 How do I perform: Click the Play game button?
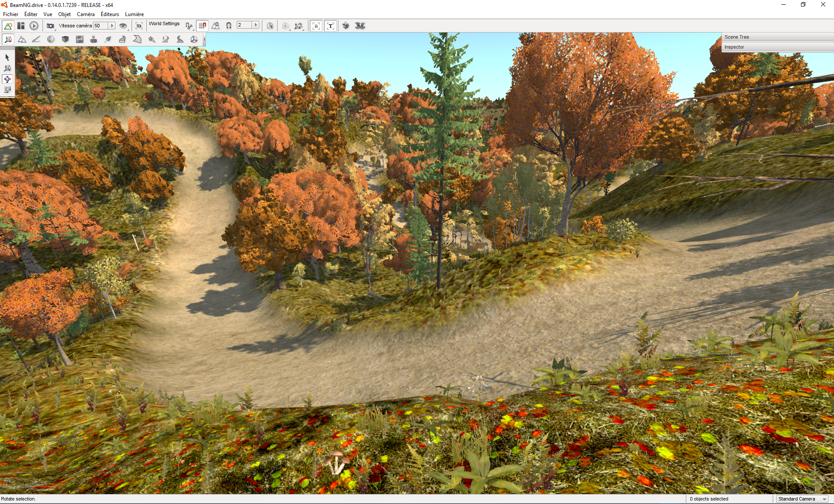coord(34,26)
